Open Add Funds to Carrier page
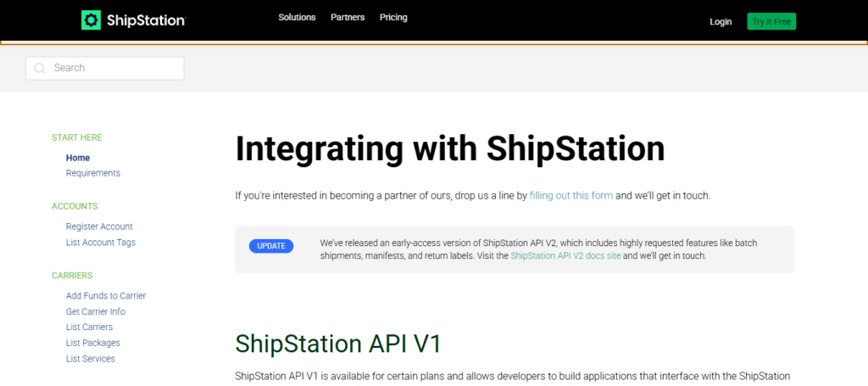The height and width of the screenshot is (386, 868). pyautogui.click(x=106, y=296)
